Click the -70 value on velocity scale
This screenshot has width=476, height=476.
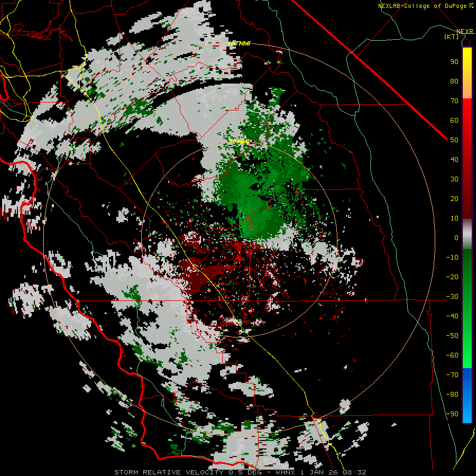click(452, 375)
